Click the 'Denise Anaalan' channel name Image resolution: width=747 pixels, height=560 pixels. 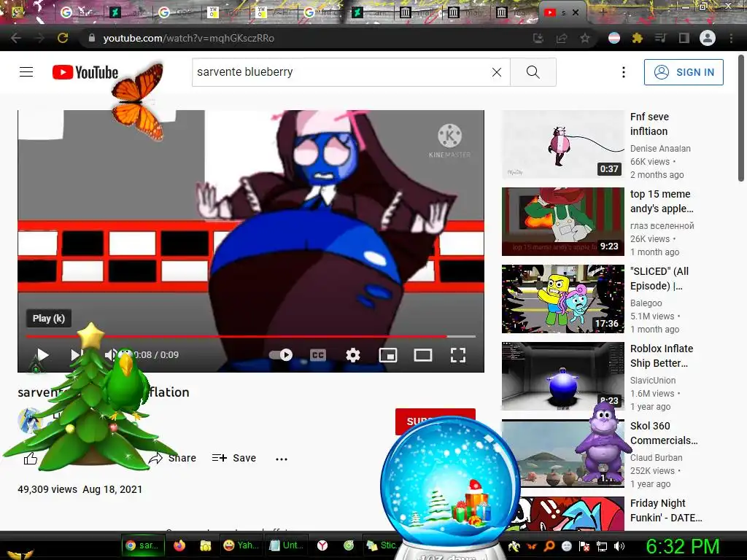pos(659,149)
